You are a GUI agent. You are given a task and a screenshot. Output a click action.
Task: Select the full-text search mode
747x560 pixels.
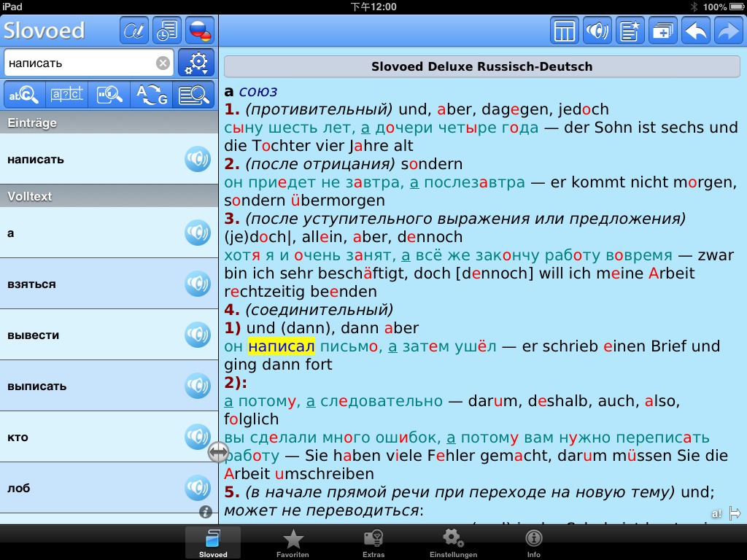pyautogui.click(x=193, y=95)
